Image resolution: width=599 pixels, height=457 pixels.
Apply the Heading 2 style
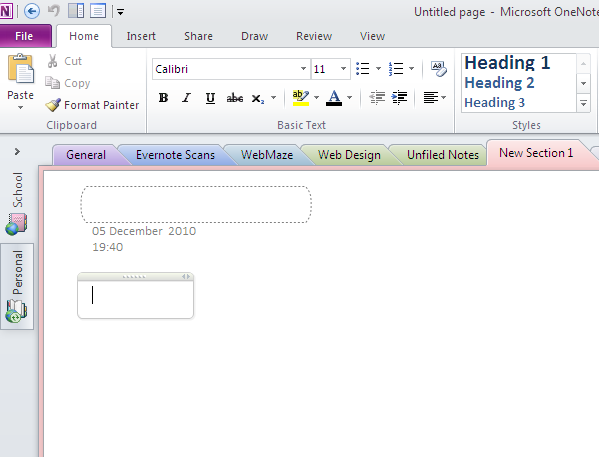click(499, 83)
